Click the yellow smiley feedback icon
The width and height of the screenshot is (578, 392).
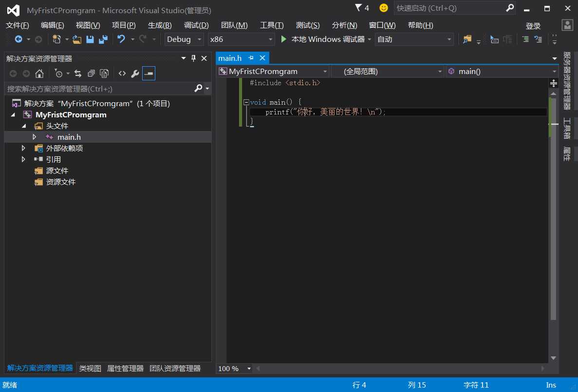384,8
